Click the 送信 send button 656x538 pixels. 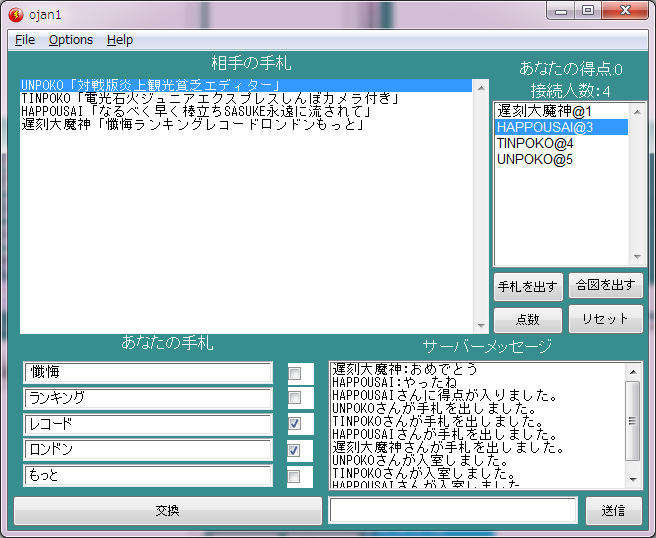click(614, 510)
